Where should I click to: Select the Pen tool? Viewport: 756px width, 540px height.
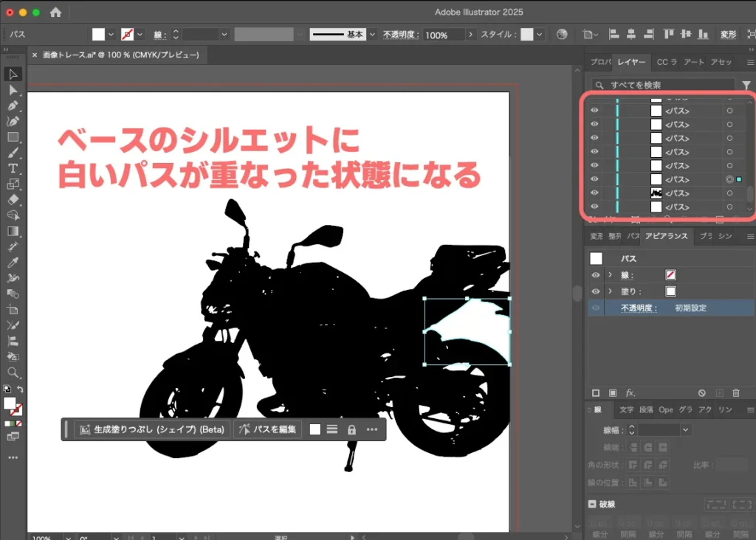click(x=13, y=105)
